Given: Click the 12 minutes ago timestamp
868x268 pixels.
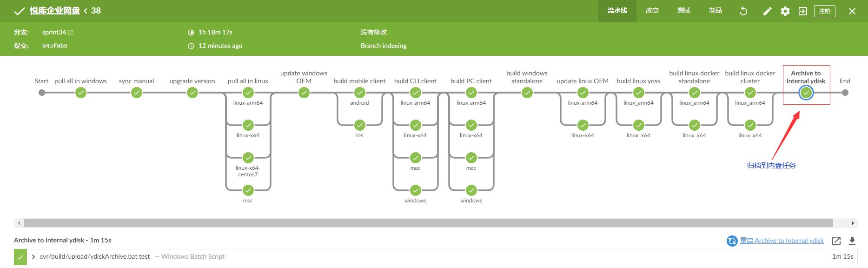Looking at the screenshot, I should click(220, 46).
